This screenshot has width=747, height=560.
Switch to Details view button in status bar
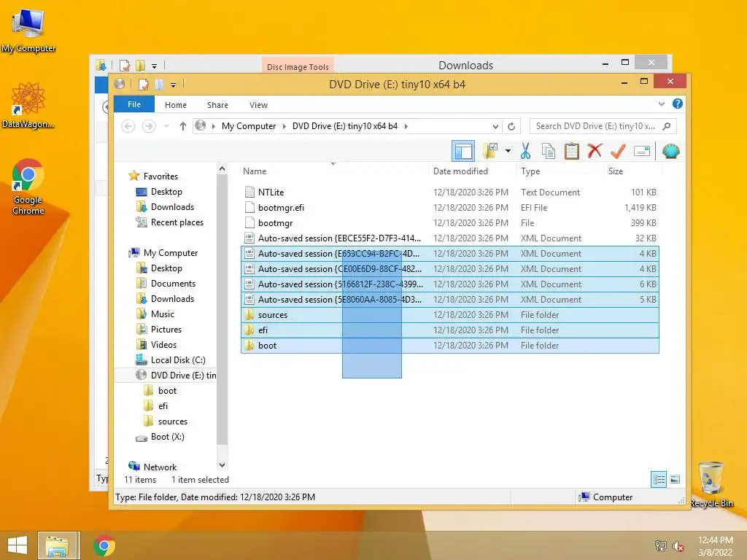pyautogui.click(x=659, y=480)
